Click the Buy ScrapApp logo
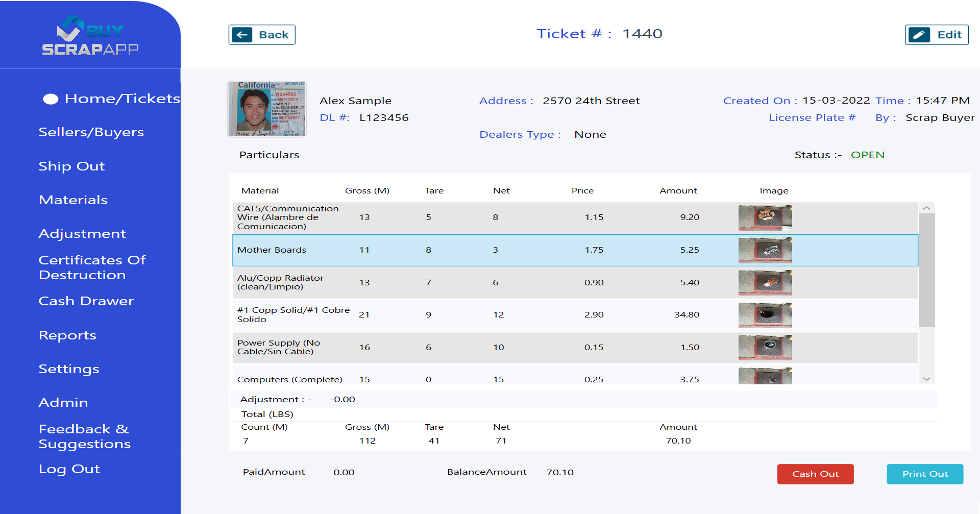This screenshot has height=514, width=980. (x=90, y=36)
